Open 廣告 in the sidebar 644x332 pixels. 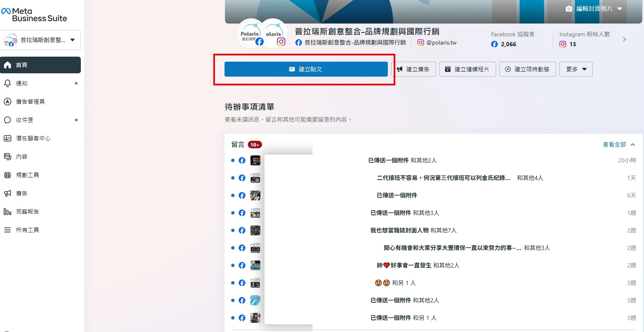point(40,193)
